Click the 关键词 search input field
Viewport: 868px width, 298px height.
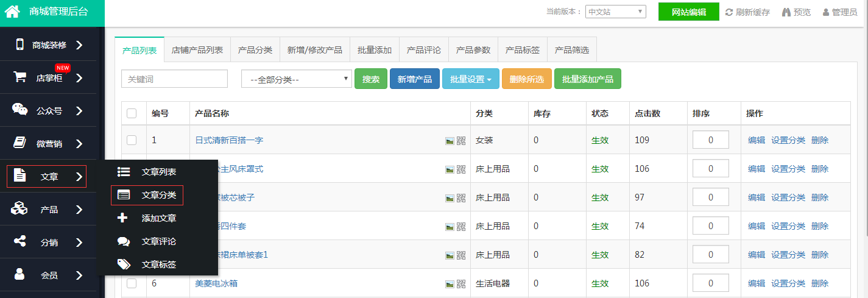tap(174, 79)
